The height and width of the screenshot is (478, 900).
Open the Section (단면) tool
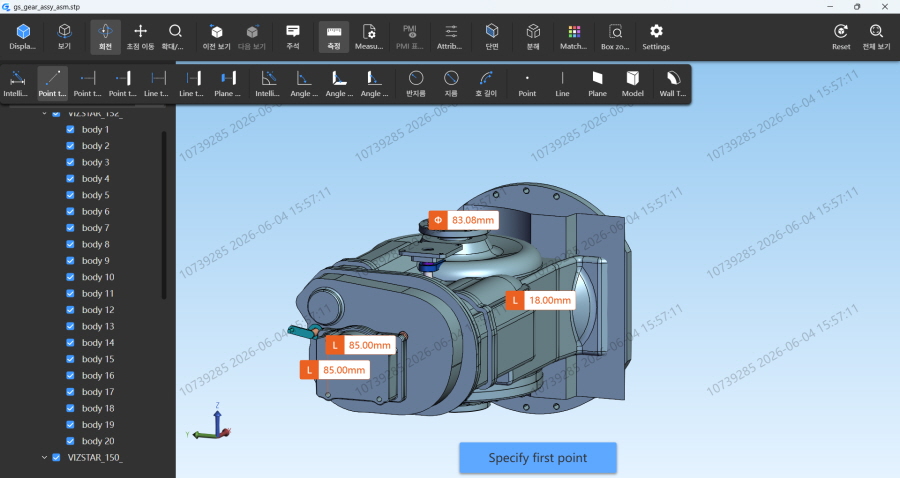tap(492, 37)
